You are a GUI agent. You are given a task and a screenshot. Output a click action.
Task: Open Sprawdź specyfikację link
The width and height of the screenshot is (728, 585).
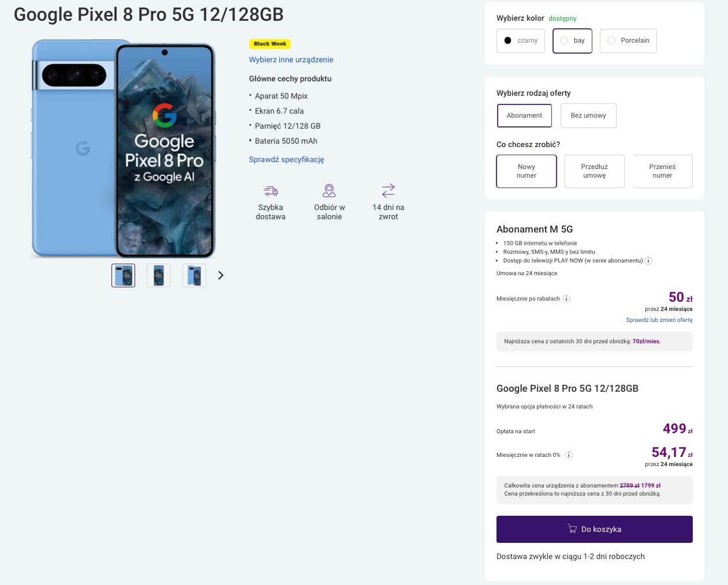[286, 160]
